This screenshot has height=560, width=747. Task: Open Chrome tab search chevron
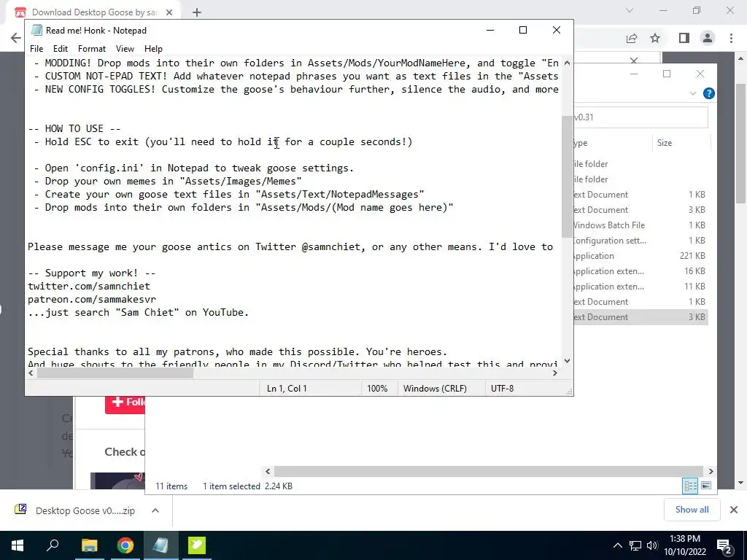(x=630, y=10)
